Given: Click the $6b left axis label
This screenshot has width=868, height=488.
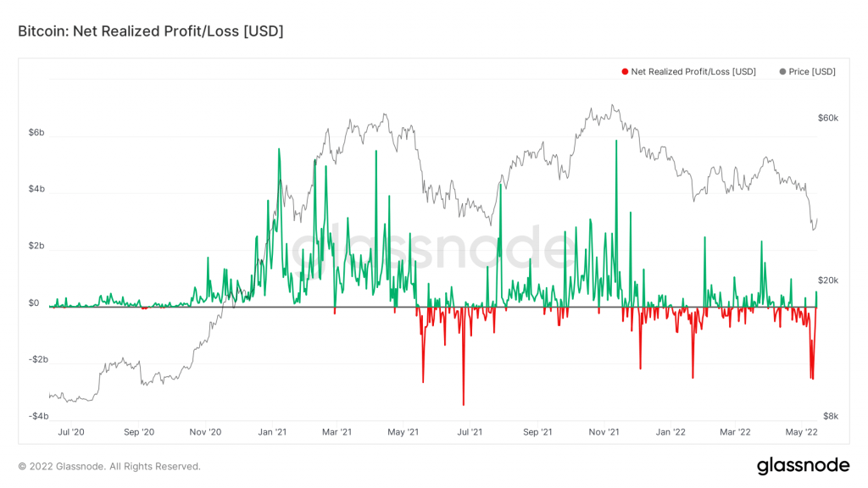Looking at the screenshot, I should coord(37,133).
